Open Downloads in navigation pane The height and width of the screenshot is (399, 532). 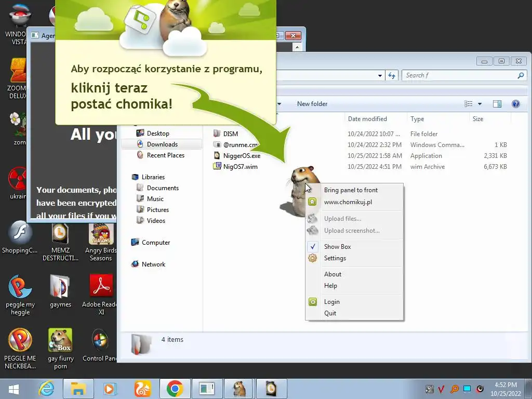[162, 144]
